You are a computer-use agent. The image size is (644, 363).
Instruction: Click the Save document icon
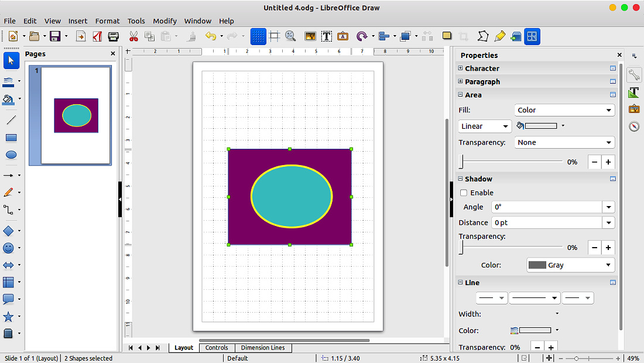pyautogui.click(x=55, y=36)
